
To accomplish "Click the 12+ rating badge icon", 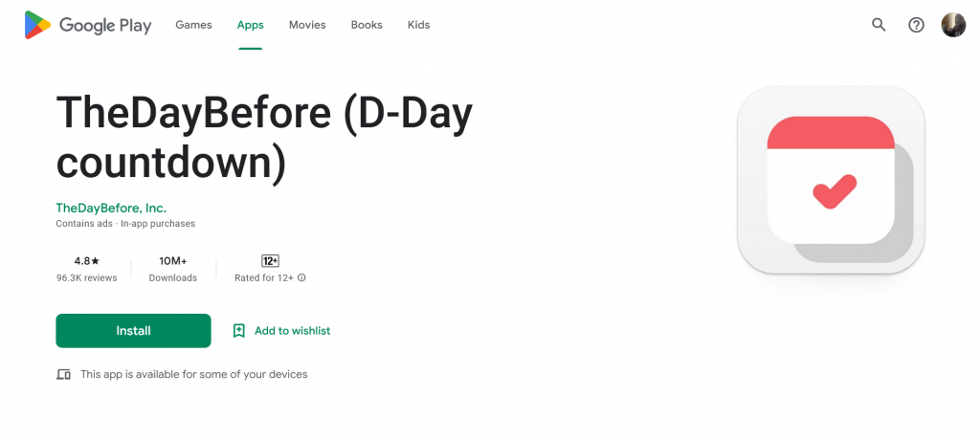I will 270,260.
